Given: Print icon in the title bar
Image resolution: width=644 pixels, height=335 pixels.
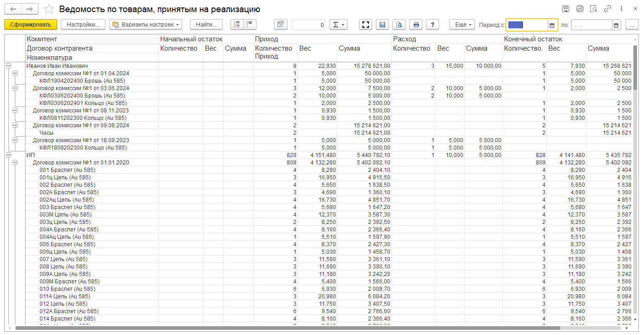Looking at the screenshot, I should [579, 9].
